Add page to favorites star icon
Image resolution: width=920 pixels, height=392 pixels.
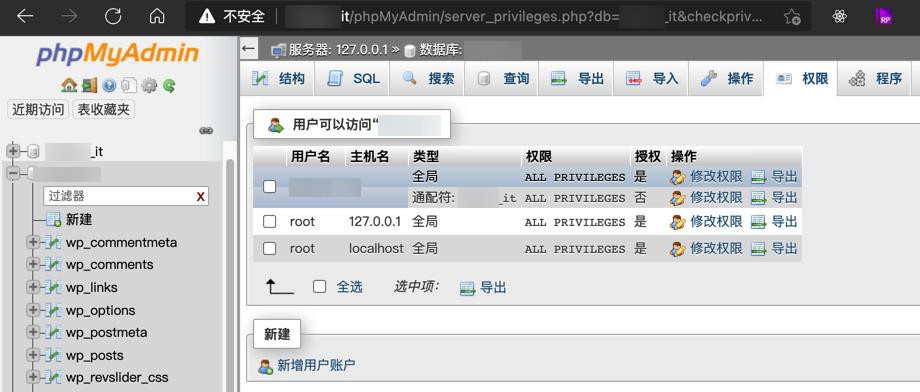tap(792, 16)
